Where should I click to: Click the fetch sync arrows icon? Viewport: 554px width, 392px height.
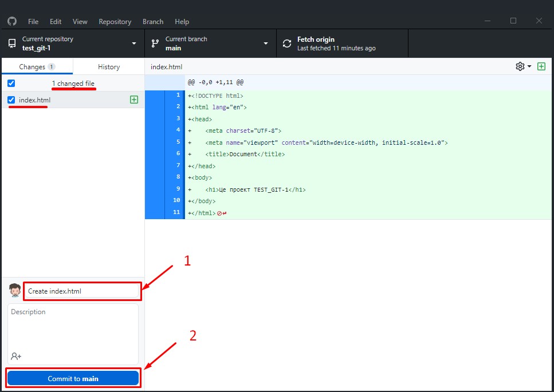coord(287,43)
